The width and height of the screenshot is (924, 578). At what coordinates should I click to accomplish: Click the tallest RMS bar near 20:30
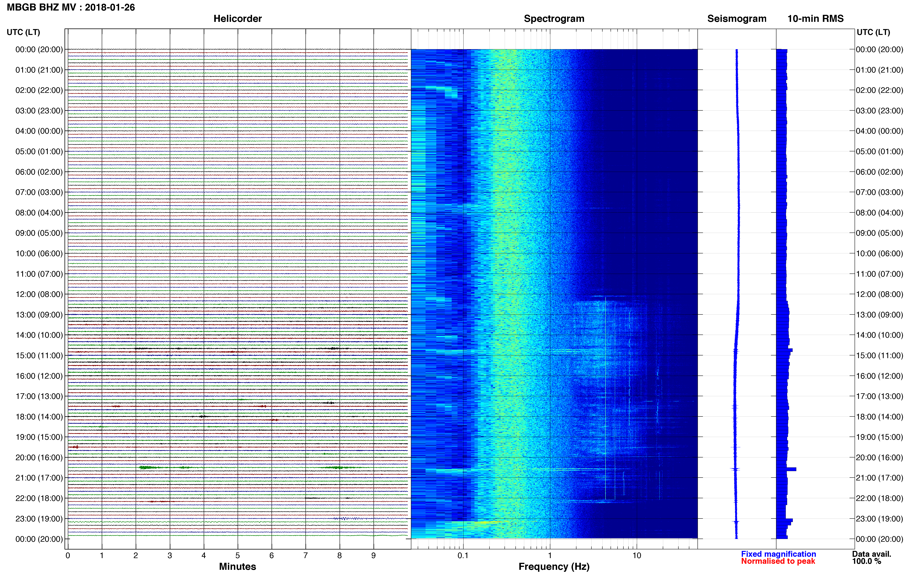coord(786,469)
